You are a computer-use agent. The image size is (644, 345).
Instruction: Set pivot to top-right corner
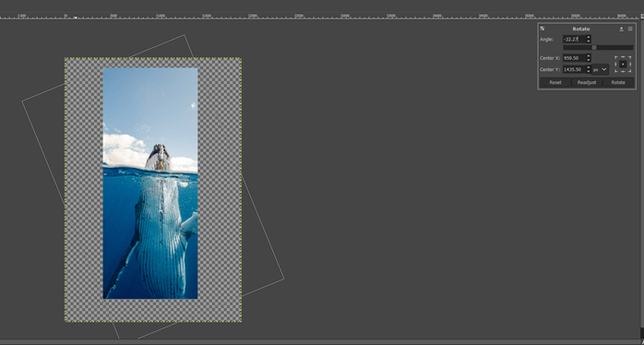point(630,57)
